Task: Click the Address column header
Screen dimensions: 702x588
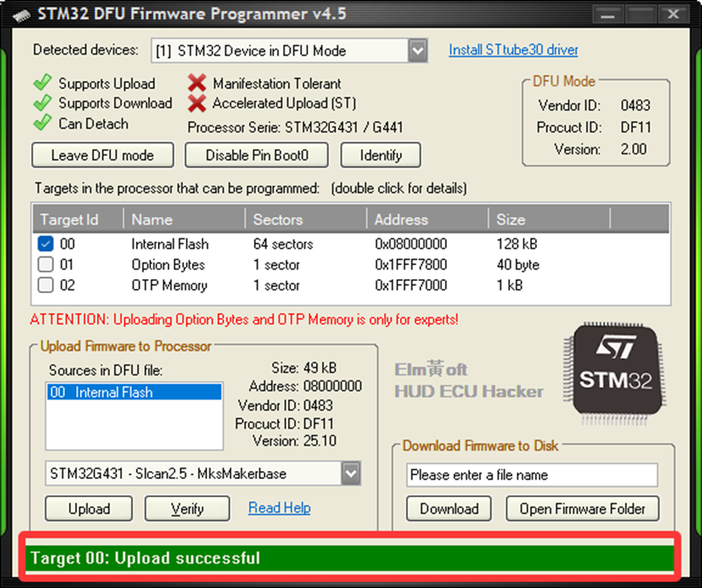Action: pos(428,220)
